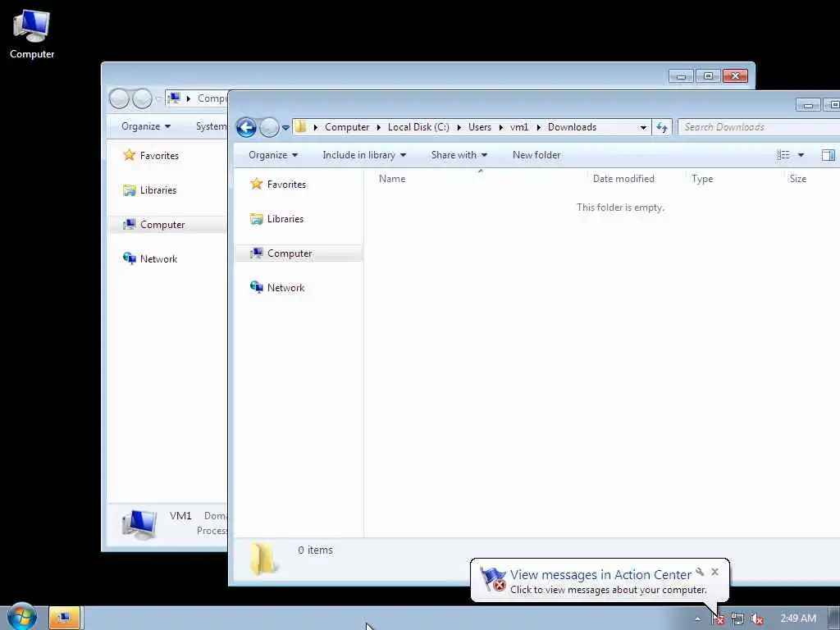
Task: Open Include in library menu
Action: click(x=364, y=155)
